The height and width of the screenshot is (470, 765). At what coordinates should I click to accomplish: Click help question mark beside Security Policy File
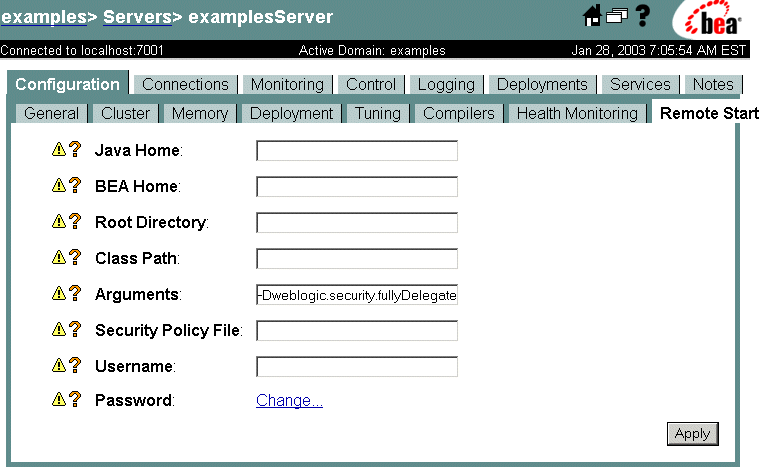[75, 329]
